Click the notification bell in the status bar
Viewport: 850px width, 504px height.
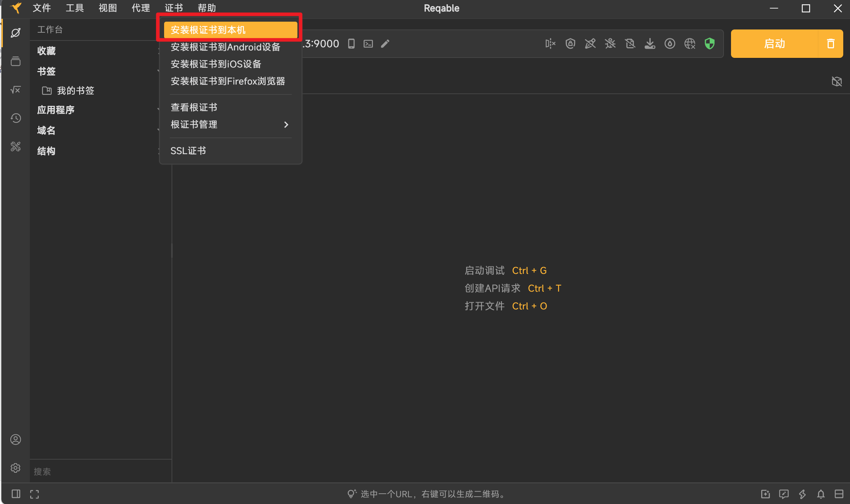[821, 494]
